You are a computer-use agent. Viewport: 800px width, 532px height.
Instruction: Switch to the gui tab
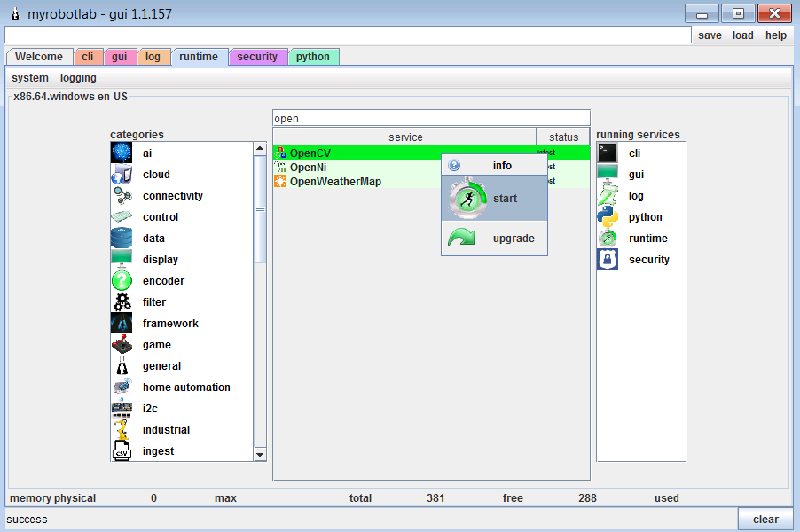(x=120, y=57)
